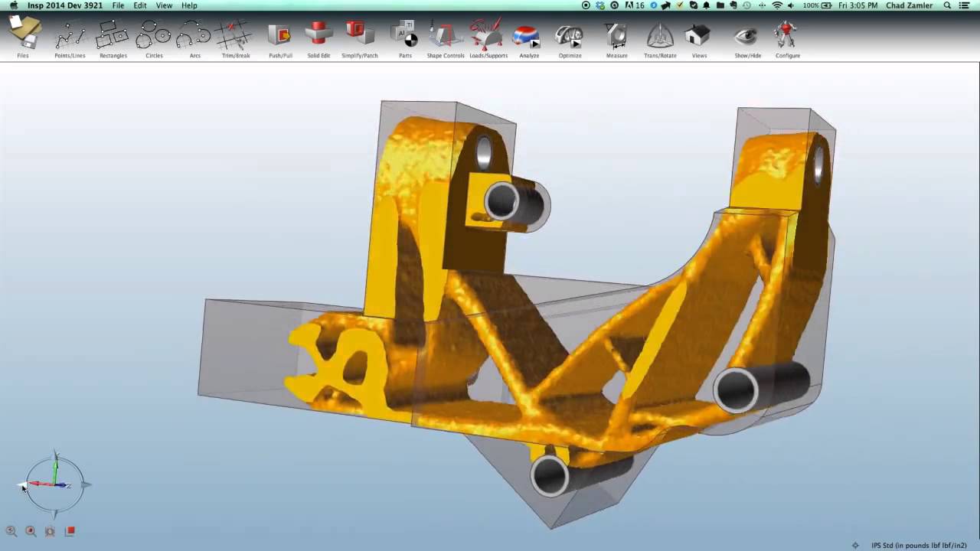
Task: Open the Files tool in toolbar
Action: [23, 35]
